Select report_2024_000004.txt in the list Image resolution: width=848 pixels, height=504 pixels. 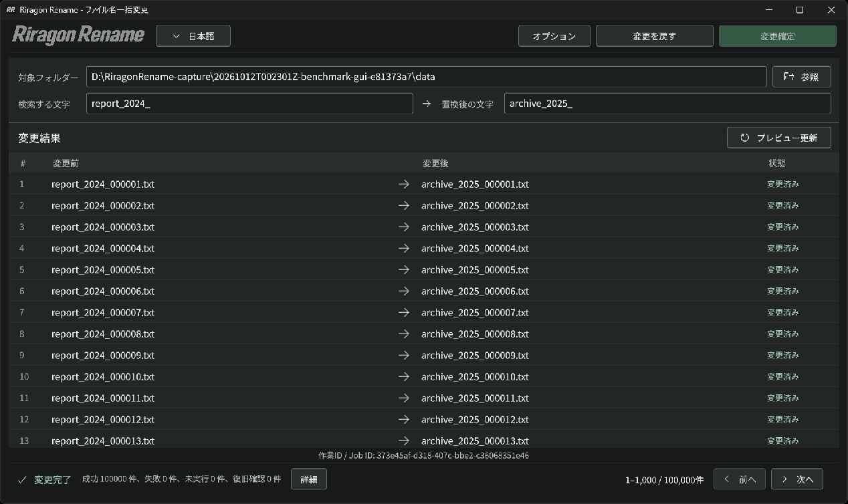[x=103, y=249]
